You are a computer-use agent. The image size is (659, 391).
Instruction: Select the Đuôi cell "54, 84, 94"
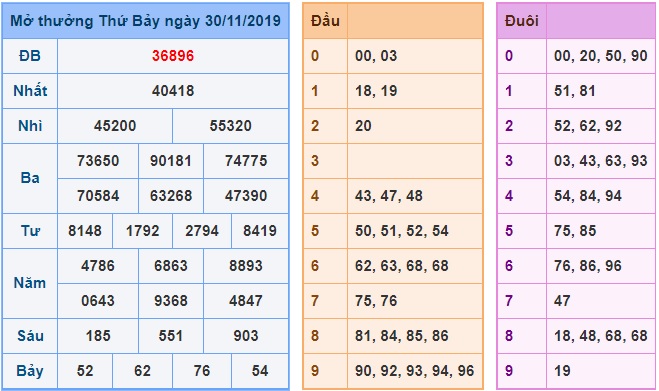point(588,196)
